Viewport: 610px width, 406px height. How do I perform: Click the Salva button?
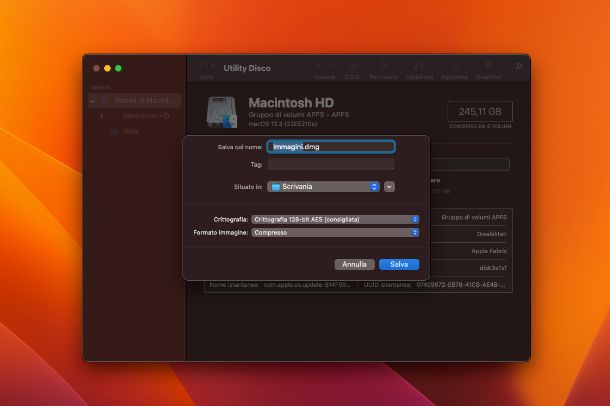coord(399,264)
